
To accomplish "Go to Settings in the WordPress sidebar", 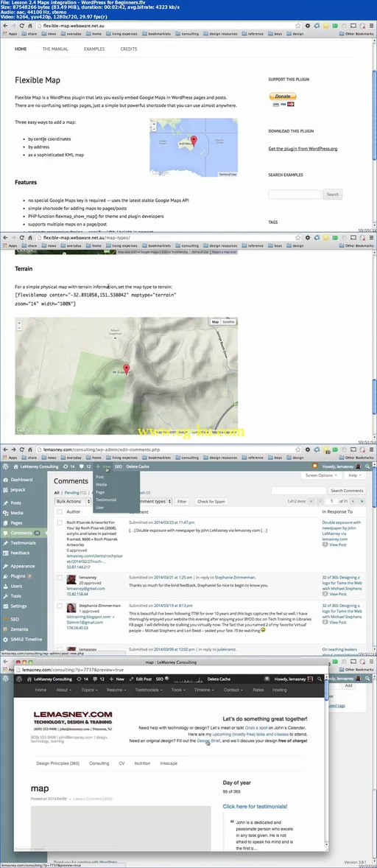I will [18, 606].
